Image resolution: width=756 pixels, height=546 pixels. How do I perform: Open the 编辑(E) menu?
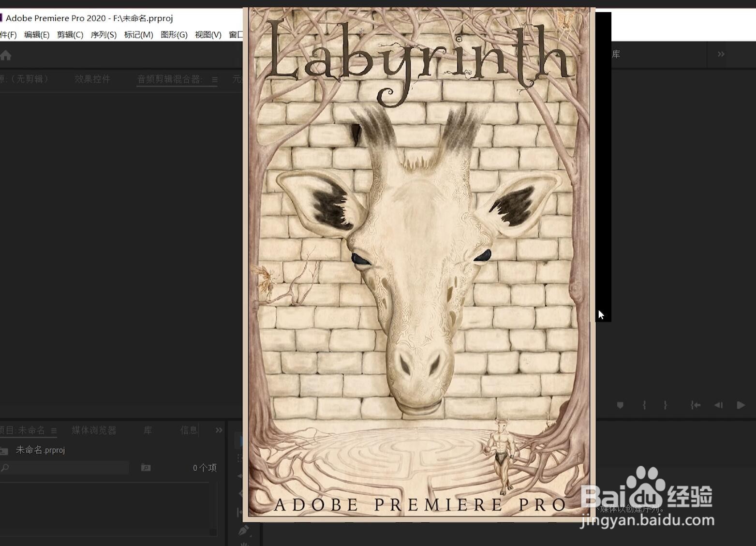tap(37, 34)
